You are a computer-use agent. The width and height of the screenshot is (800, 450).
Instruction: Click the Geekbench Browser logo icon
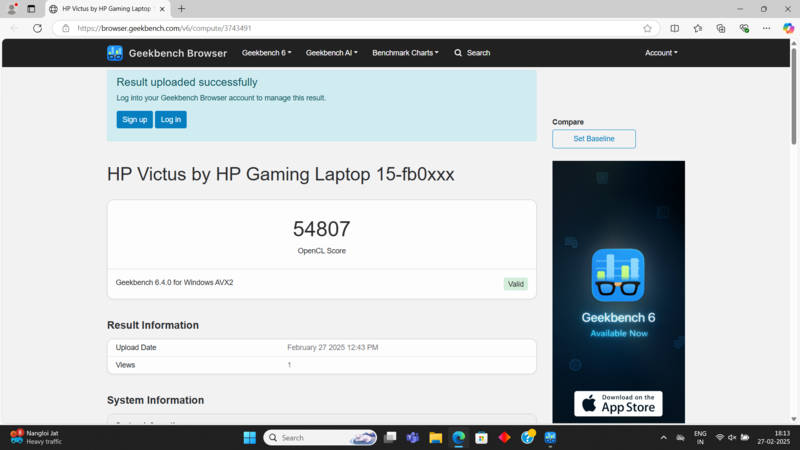(x=115, y=53)
